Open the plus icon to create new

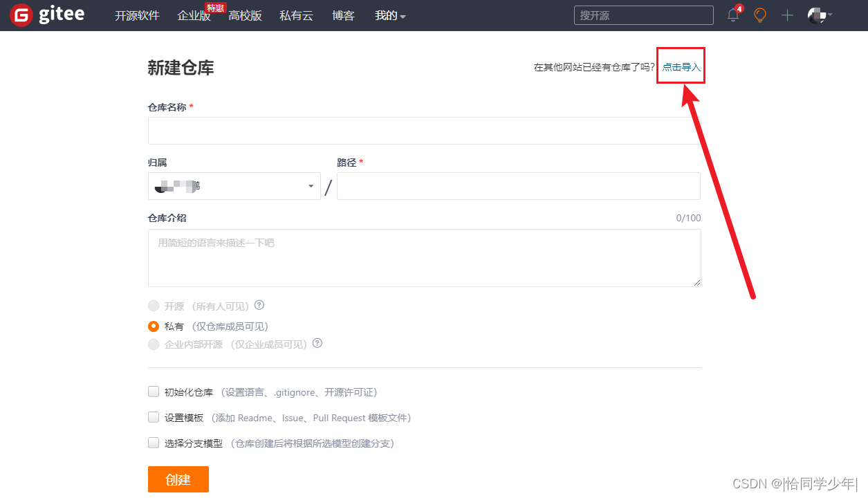tap(786, 15)
